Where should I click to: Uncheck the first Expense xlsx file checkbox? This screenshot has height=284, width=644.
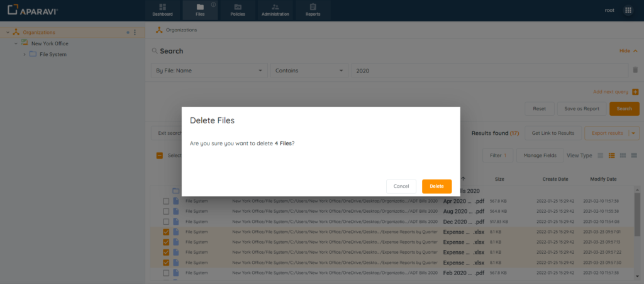(166, 232)
